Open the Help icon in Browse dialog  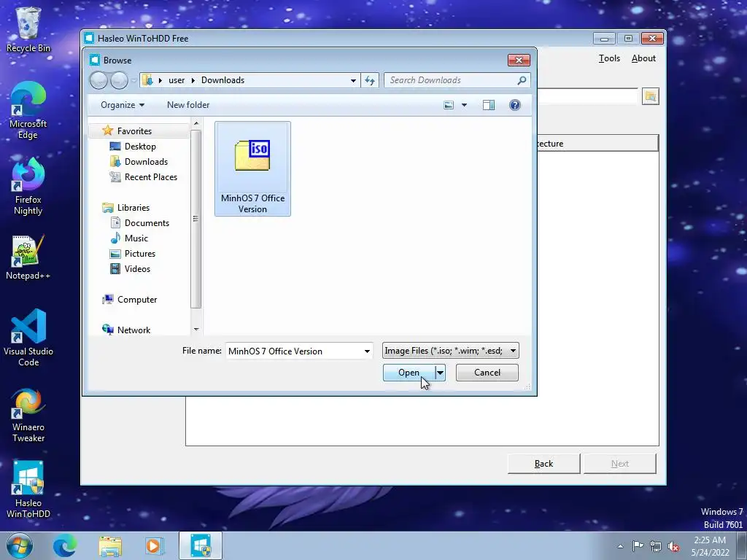pyautogui.click(x=515, y=105)
